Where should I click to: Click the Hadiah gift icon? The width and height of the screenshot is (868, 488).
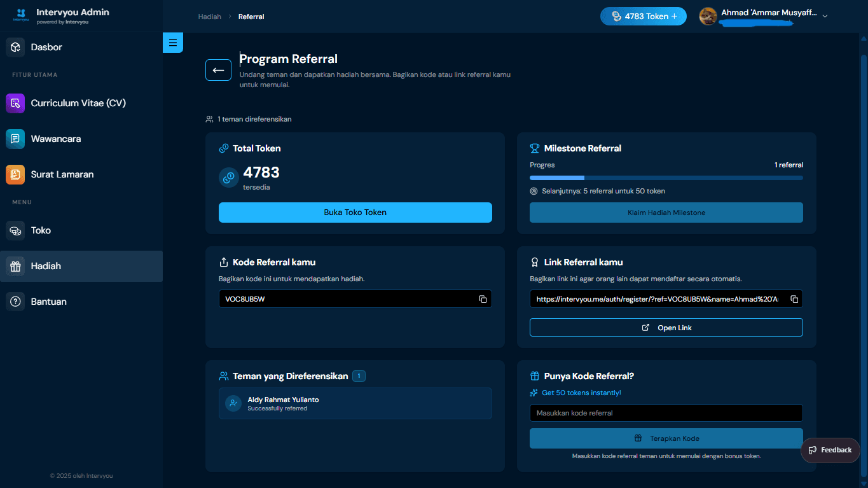15,266
